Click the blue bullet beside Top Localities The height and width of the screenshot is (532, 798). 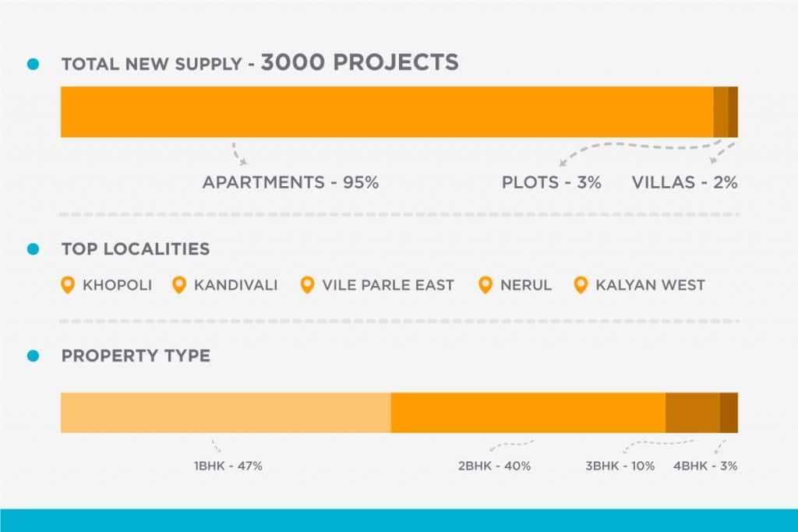tap(33, 249)
